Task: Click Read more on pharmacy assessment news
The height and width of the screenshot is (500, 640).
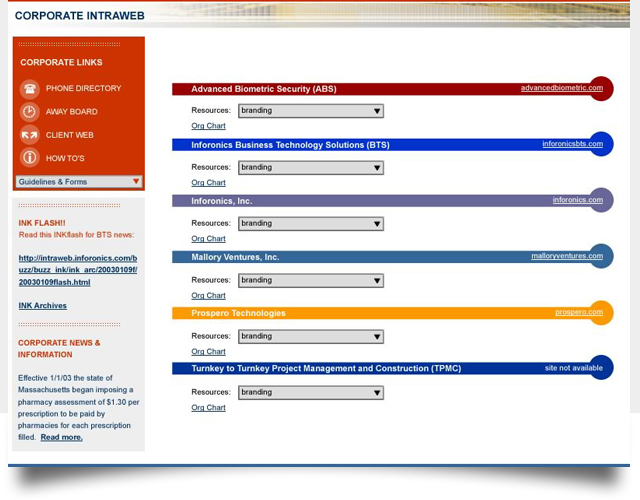Action: (62, 437)
